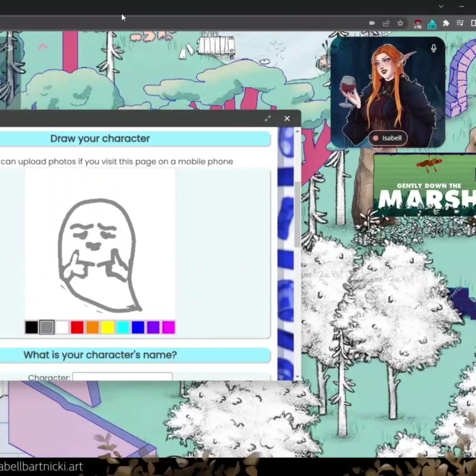476x476 pixels.
Task: Bookmark this page with the star icon
Action: (400, 23)
